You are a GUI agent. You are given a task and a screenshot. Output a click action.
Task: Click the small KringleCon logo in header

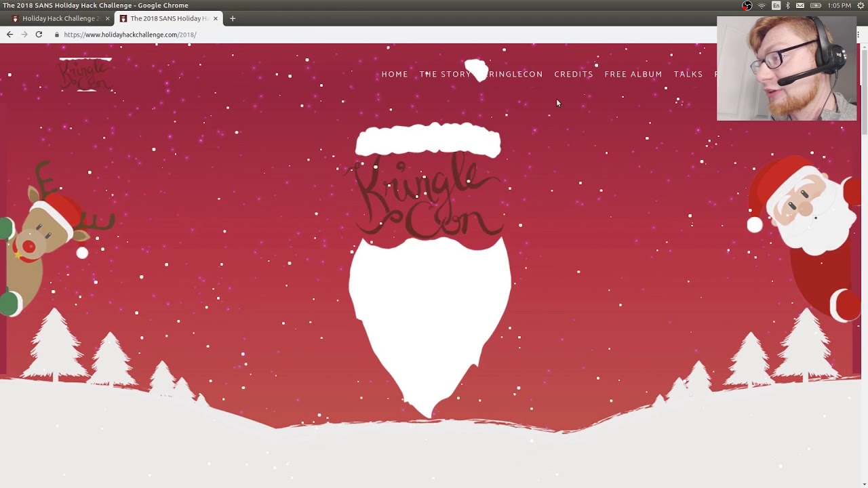[85, 74]
